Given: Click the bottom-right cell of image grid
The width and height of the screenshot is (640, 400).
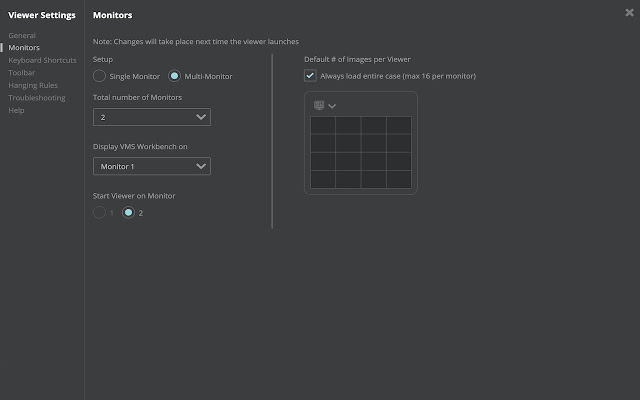Looking at the screenshot, I should (399, 179).
